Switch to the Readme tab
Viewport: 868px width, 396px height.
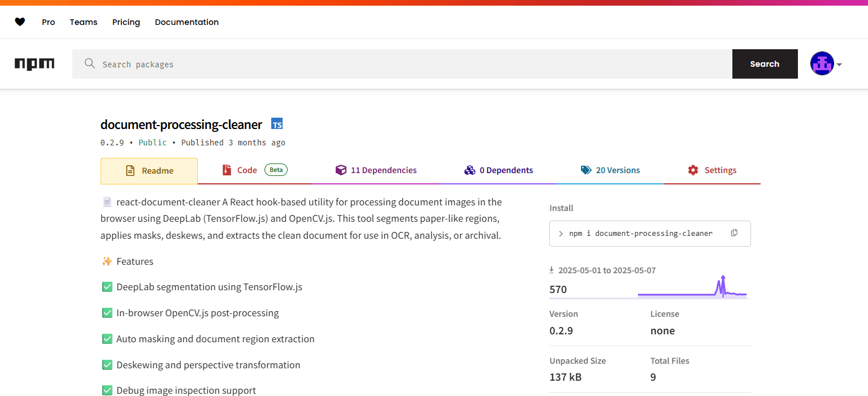click(149, 171)
